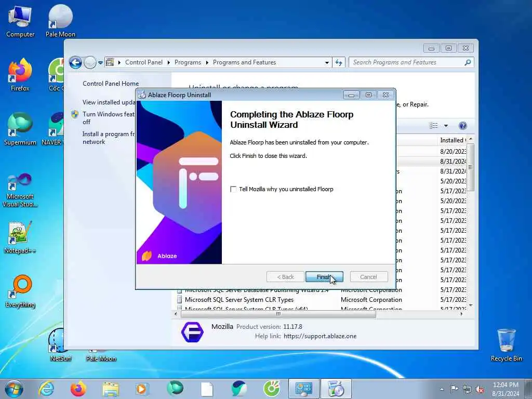Open the Notepad++ desktop shortcut
The width and height of the screenshot is (532, 399).
20,237
